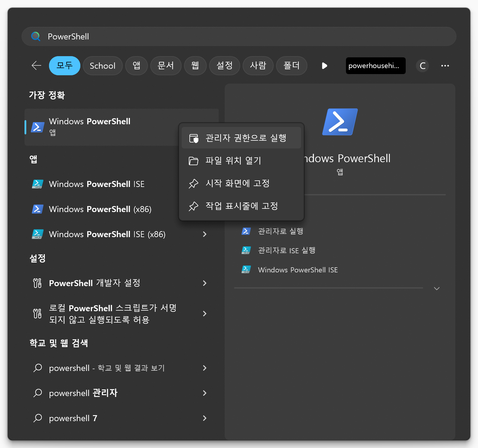Open 로컬 PowerShell 스크립트 setting result

coord(113,314)
